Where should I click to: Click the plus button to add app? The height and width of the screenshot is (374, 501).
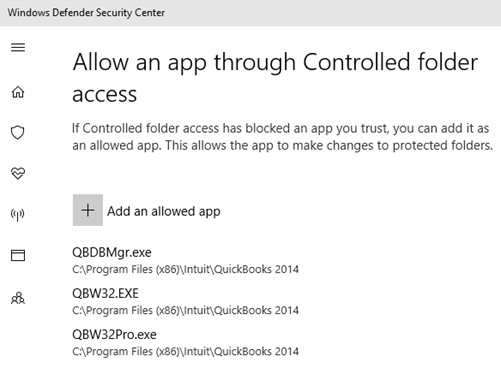coord(88,210)
